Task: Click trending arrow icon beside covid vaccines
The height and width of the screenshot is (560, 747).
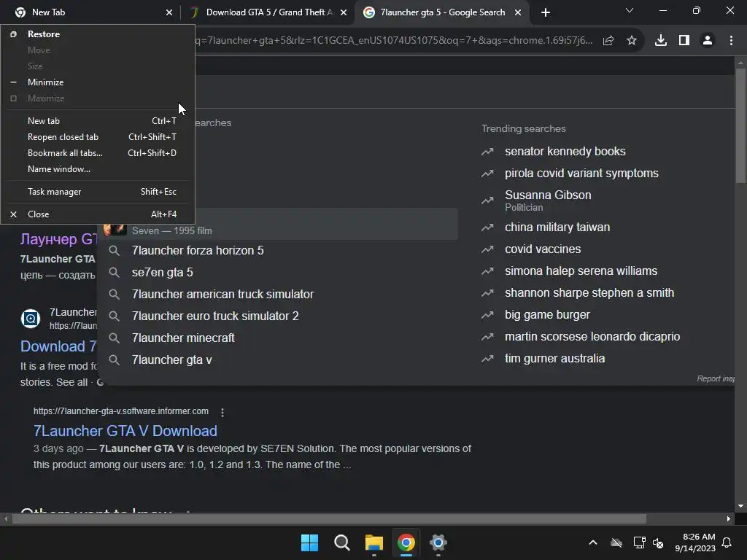Action: coord(487,249)
